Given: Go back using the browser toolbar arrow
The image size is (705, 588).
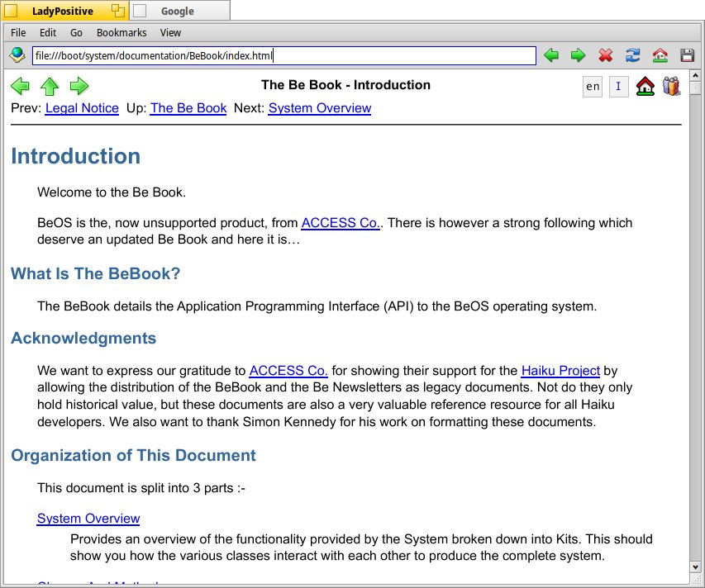Looking at the screenshot, I should [x=551, y=55].
